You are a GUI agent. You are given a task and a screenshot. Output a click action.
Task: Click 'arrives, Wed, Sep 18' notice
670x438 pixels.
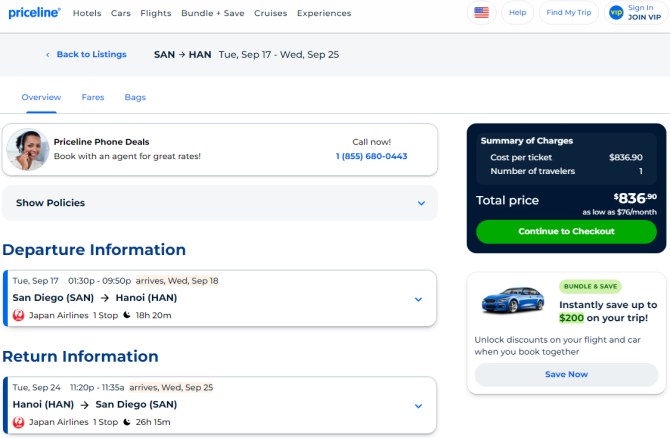click(177, 281)
